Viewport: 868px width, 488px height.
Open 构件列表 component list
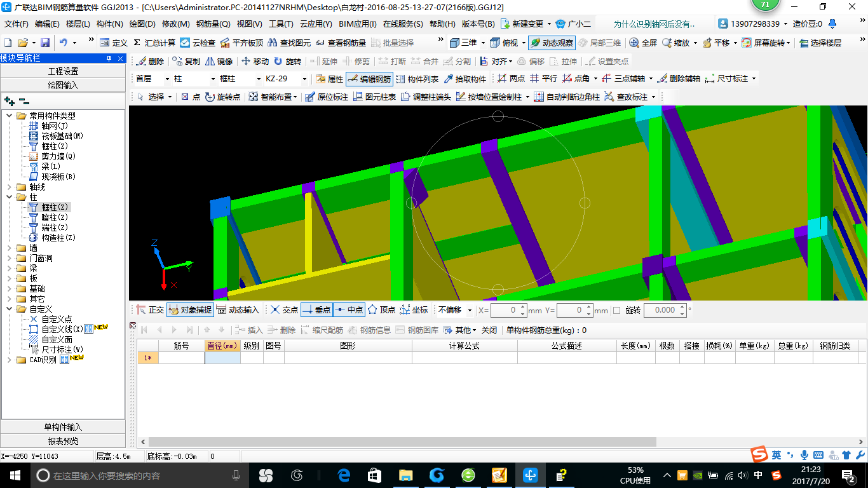[x=417, y=79]
